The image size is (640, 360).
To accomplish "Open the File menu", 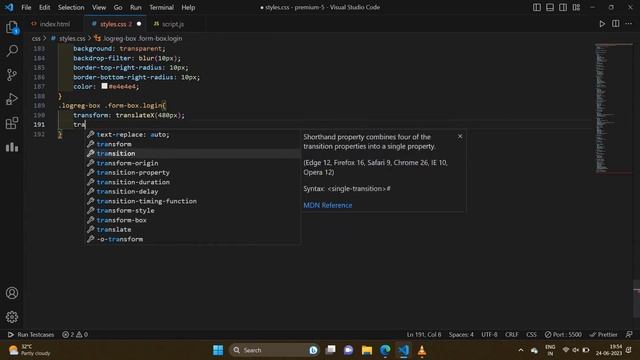I will pyautogui.click(x=26, y=7).
